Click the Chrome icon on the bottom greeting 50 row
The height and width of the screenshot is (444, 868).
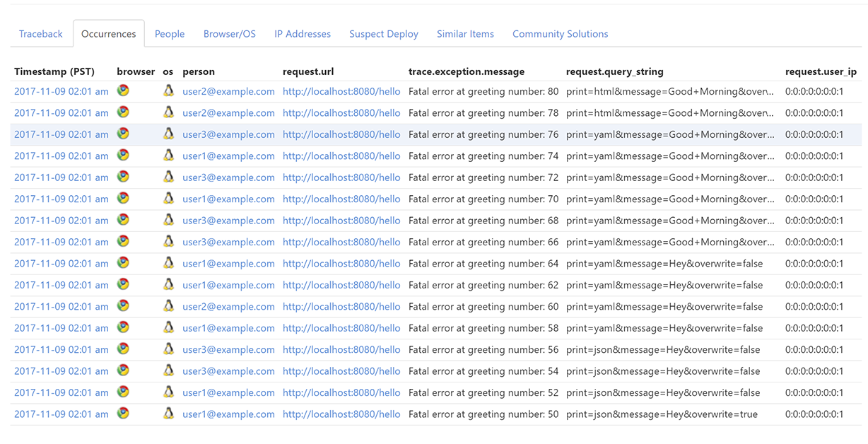pos(123,414)
